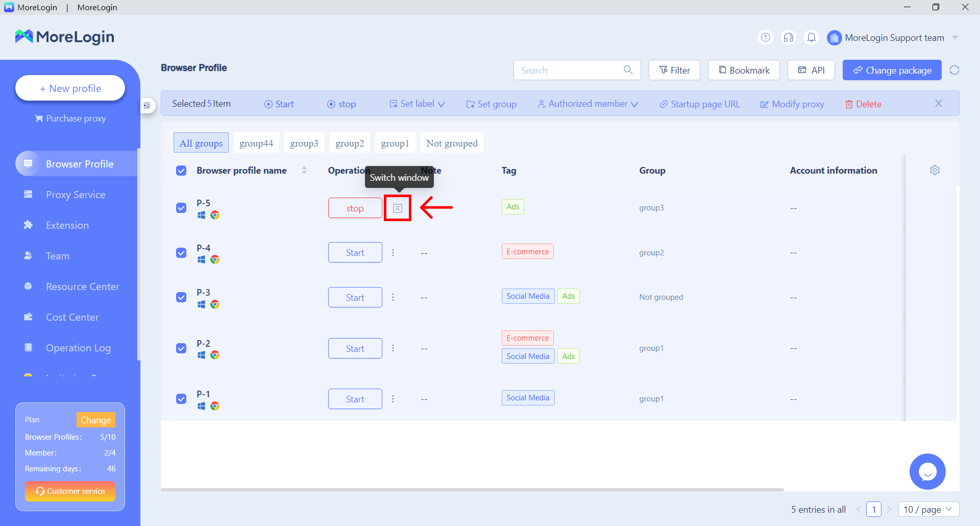Click the upload/update circle icon in header

(x=766, y=37)
